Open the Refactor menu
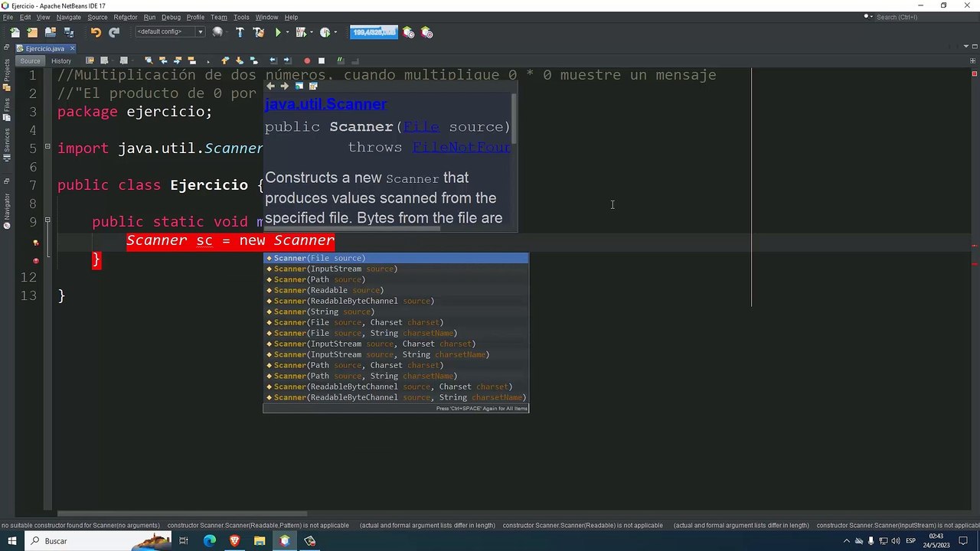Viewport: 980px width, 551px height. (126, 17)
